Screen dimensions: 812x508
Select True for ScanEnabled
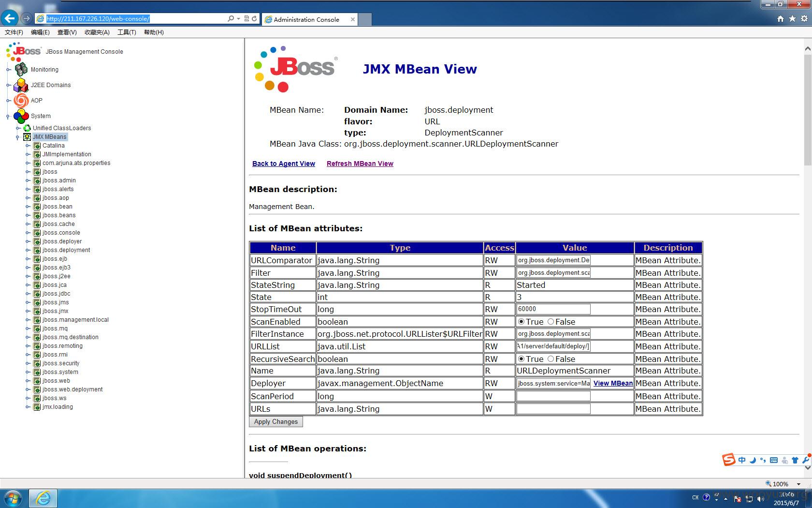point(521,322)
